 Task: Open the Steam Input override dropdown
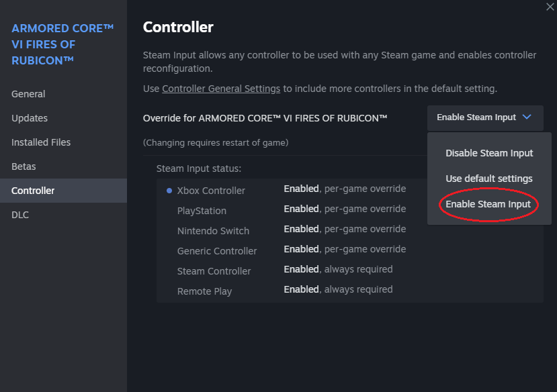click(484, 117)
